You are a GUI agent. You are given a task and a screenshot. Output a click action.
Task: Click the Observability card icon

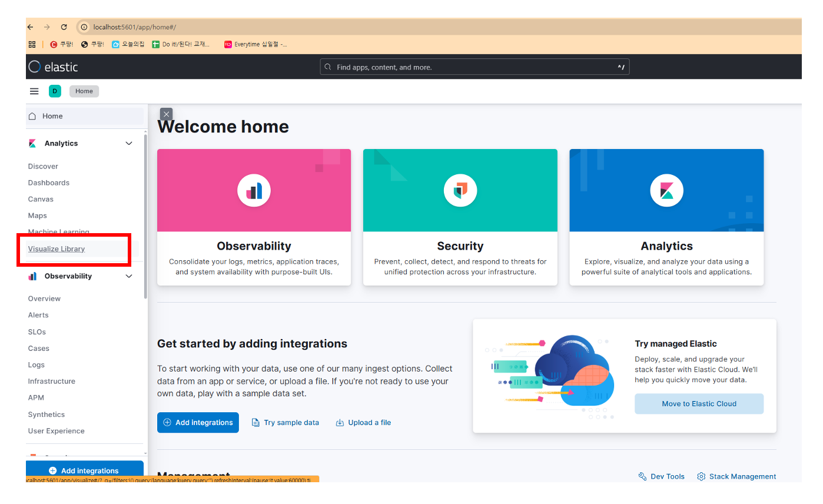point(254,190)
